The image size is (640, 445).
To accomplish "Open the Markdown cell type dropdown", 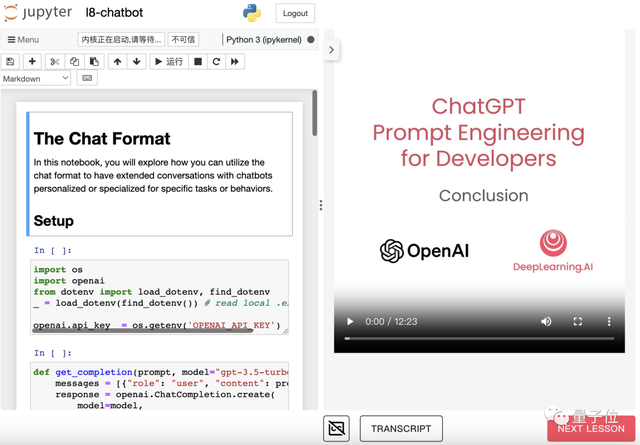I will pyautogui.click(x=36, y=78).
